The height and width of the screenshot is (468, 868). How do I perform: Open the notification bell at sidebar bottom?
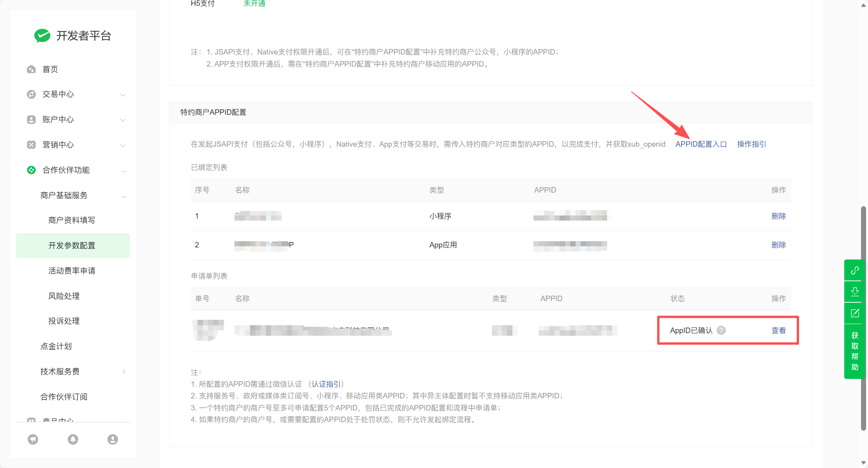73,439
